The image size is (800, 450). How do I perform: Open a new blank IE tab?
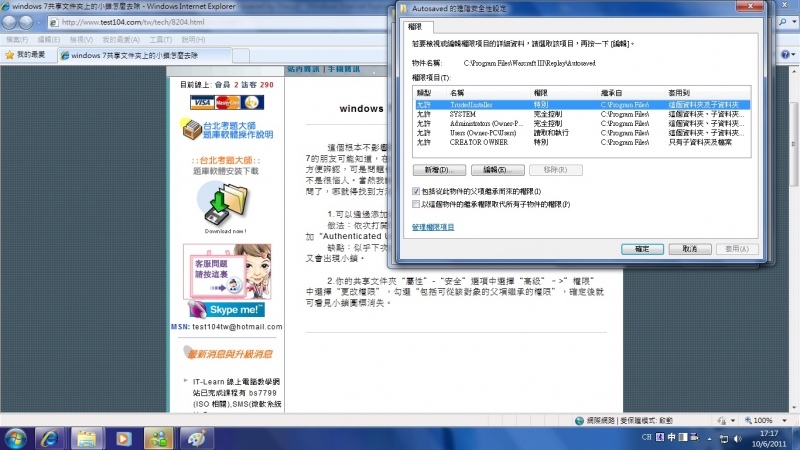(241, 55)
